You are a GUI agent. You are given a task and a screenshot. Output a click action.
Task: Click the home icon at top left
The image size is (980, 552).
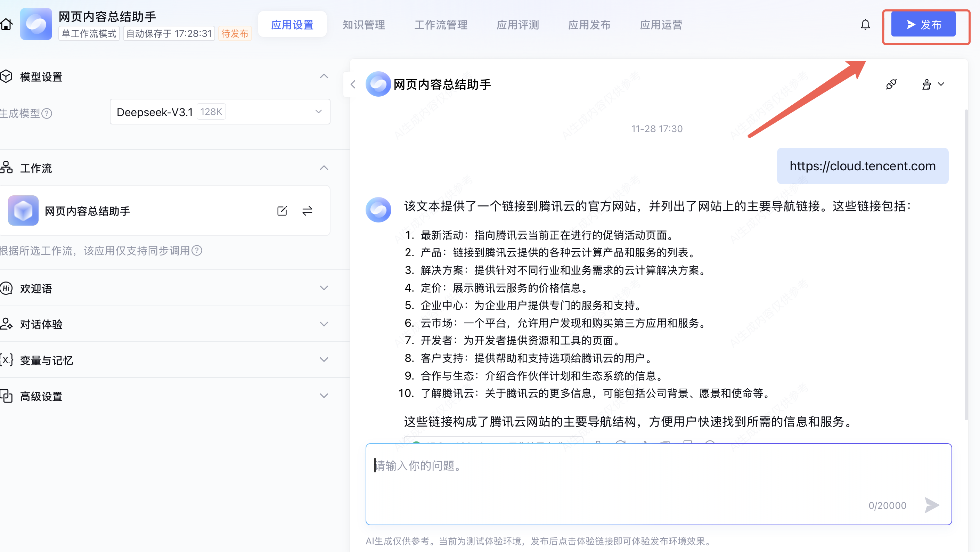click(x=7, y=24)
